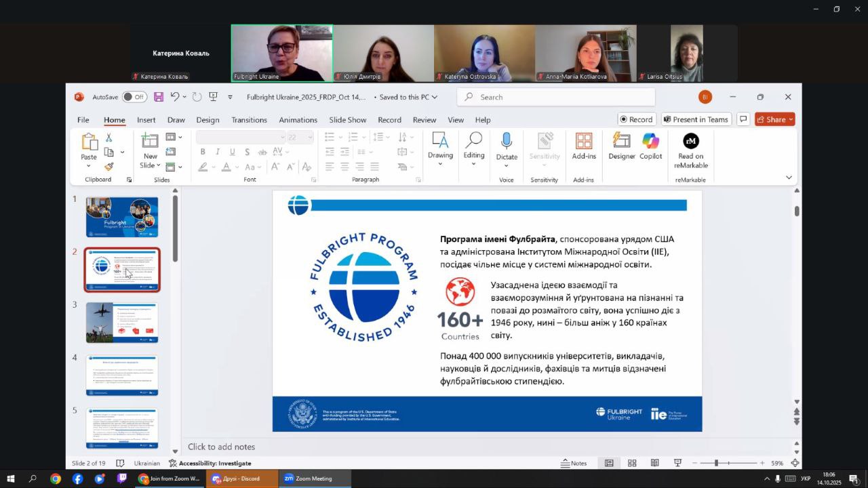
Task: Click the Present in Teams button
Action: point(695,119)
